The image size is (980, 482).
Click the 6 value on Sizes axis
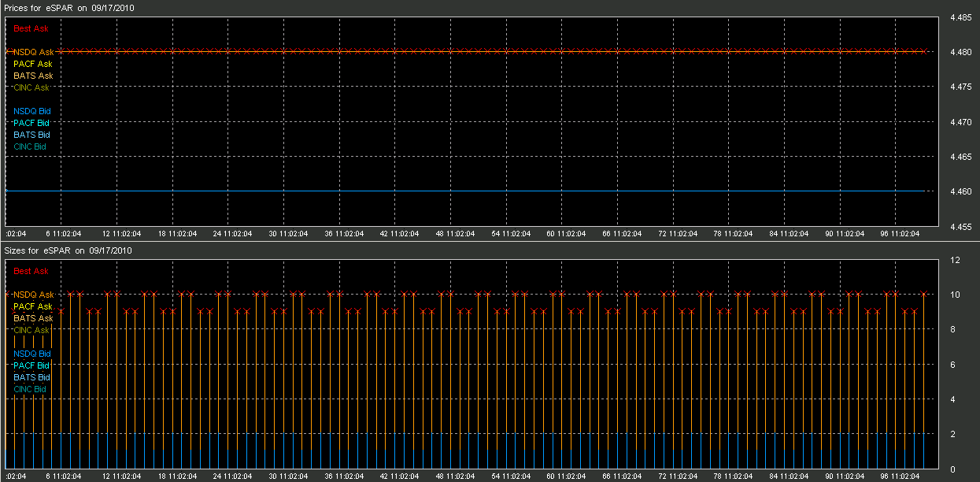(x=952, y=365)
